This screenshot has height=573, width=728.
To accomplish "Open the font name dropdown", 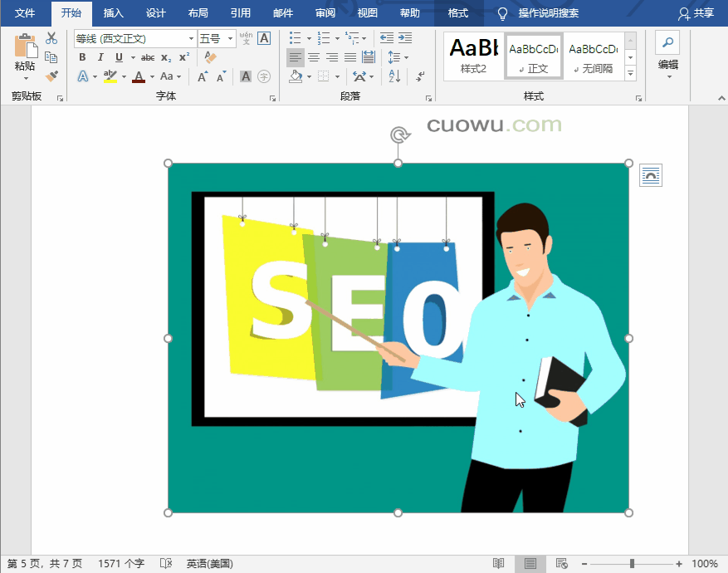I will tap(192, 39).
